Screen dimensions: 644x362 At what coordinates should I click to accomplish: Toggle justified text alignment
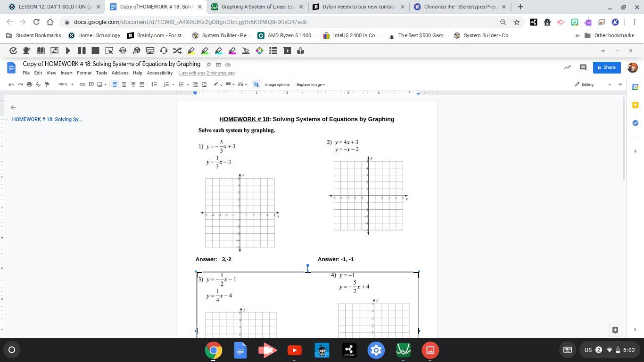tap(142, 84)
